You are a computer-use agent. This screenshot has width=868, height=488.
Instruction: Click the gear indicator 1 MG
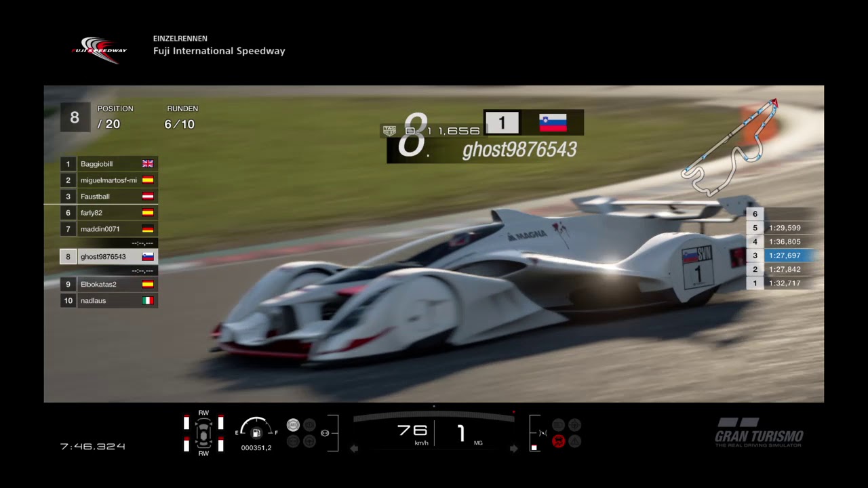pos(469,434)
